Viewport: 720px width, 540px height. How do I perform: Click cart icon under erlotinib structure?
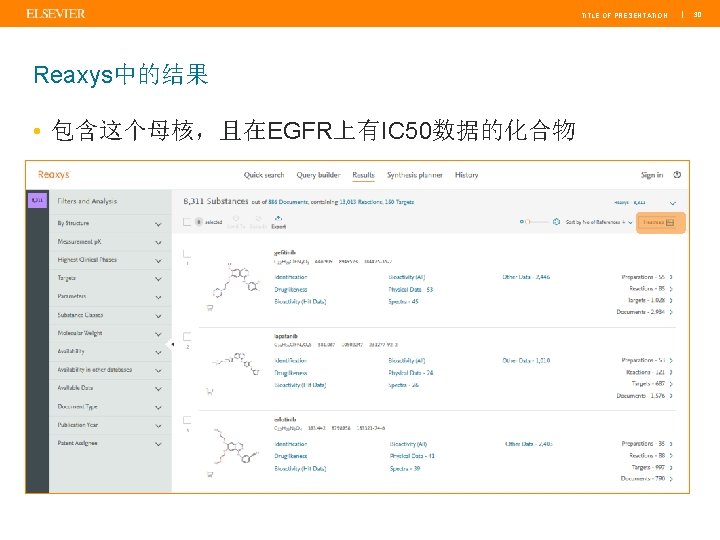click(210, 475)
